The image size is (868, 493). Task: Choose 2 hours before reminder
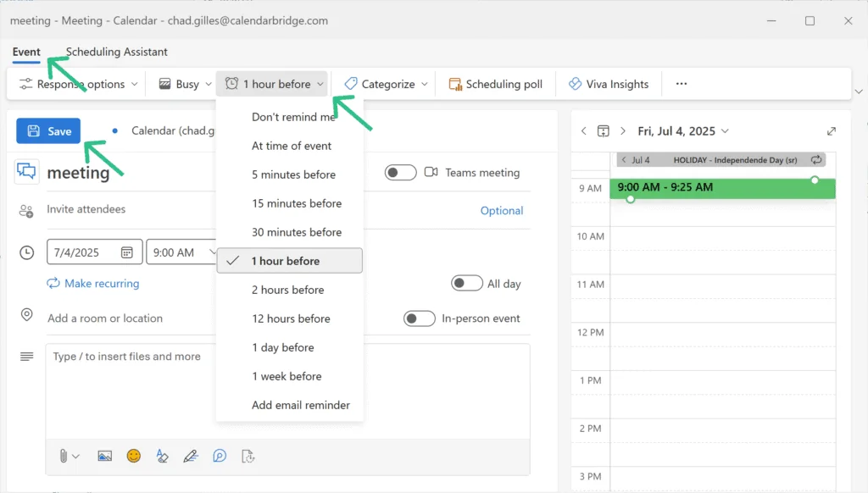coord(290,290)
